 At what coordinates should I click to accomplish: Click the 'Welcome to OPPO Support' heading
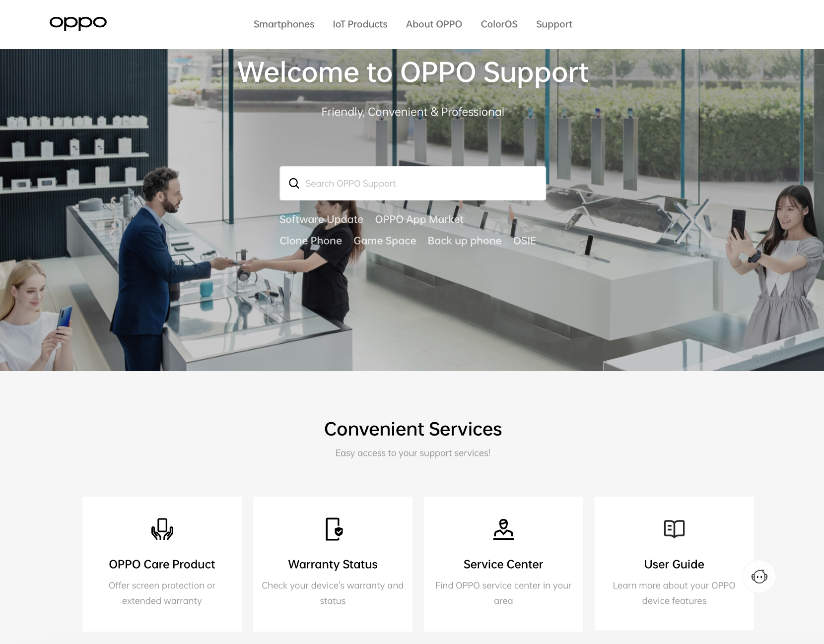pos(413,72)
